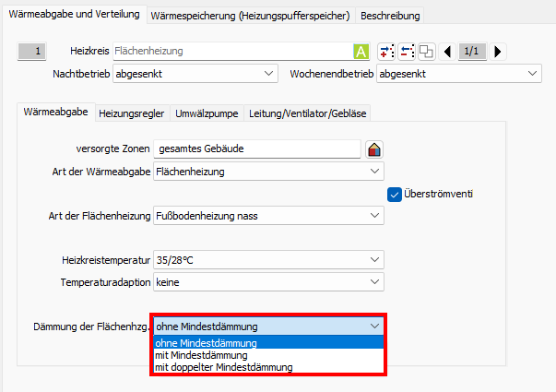This screenshot has width=556, height=392.
Task: Go to previous heating circuit arrow
Action: coord(448,52)
